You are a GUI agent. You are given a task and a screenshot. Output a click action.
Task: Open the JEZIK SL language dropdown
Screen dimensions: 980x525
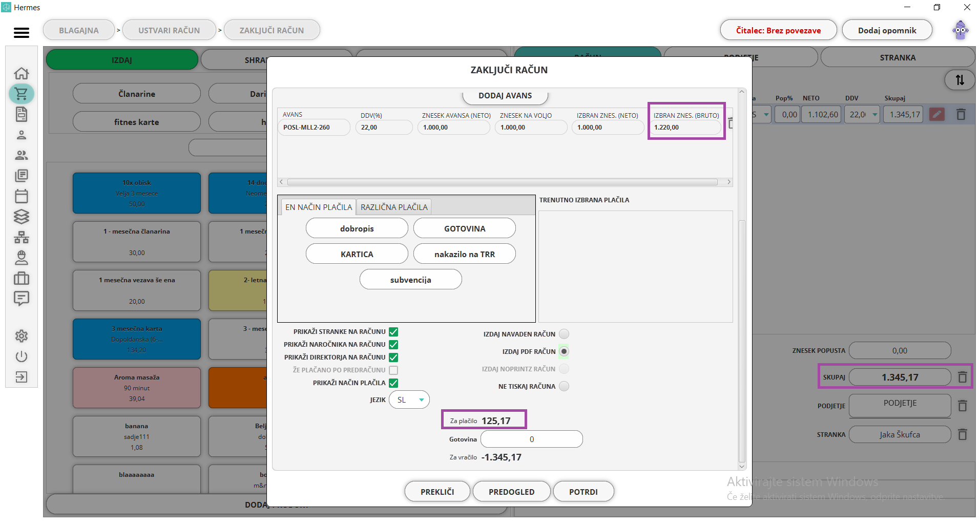pos(409,400)
